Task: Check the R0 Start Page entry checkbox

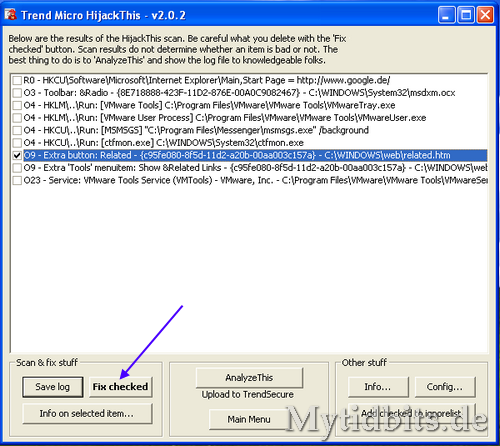Action: pos(17,80)
